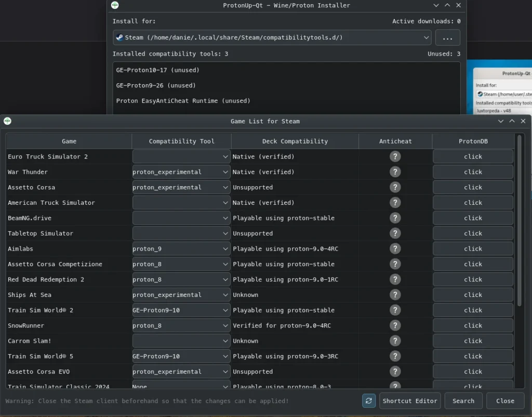Sort by the Anticheat column header
Image resolution: width=532 pixels, height=417 pixels.
pyautogui.click(x=395, y=141)
